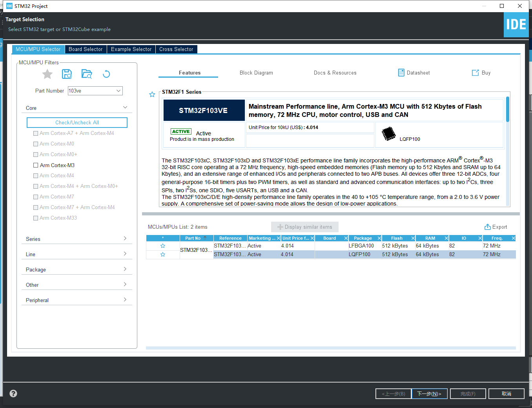Reset all filters refresh icon
Image resolution: width=532 pixels, height=408 pixels.
[106, 74]
